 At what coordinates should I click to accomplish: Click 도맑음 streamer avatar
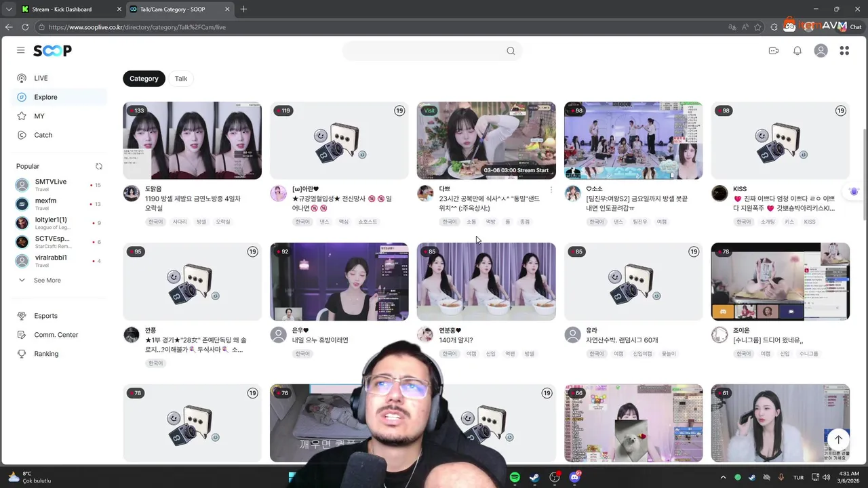click(x=132, y=193)
